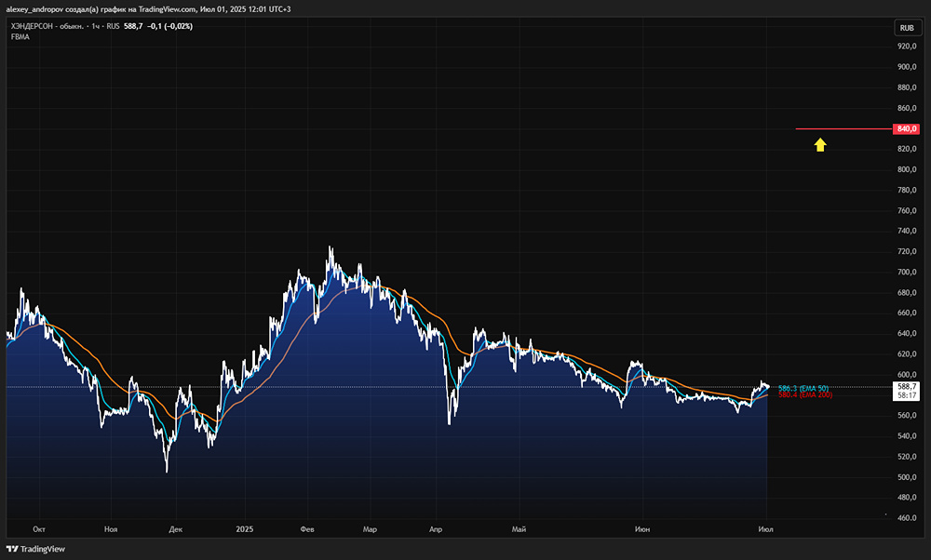Click the Фев label on time axis
931x560 pixels.
pyautogui.click(x=307, y=529)
